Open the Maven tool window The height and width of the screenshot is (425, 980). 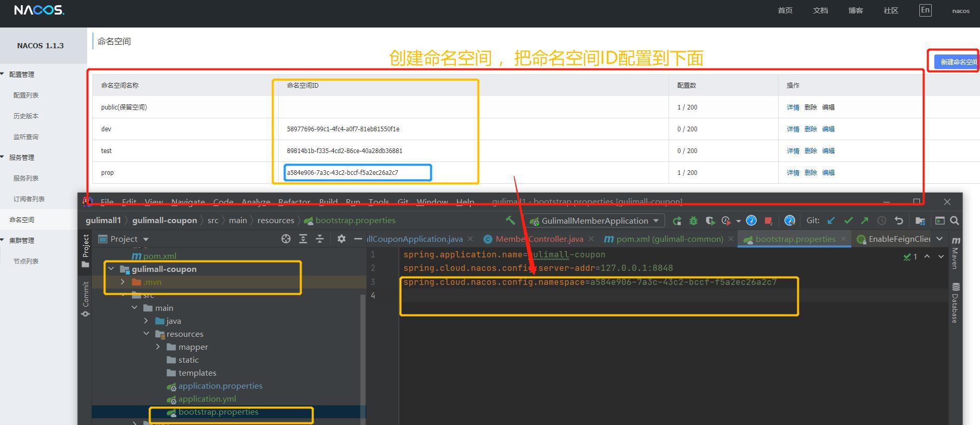click(955, 252)
